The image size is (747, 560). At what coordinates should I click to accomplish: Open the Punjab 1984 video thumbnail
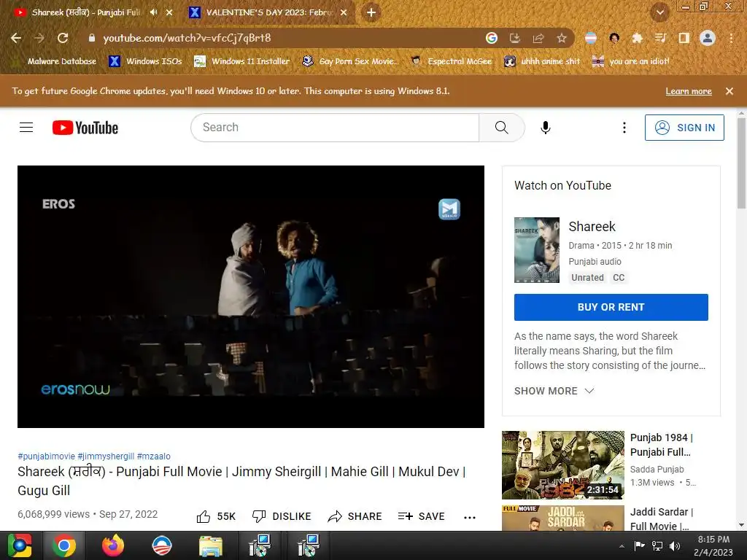click(x=562, y=464)
